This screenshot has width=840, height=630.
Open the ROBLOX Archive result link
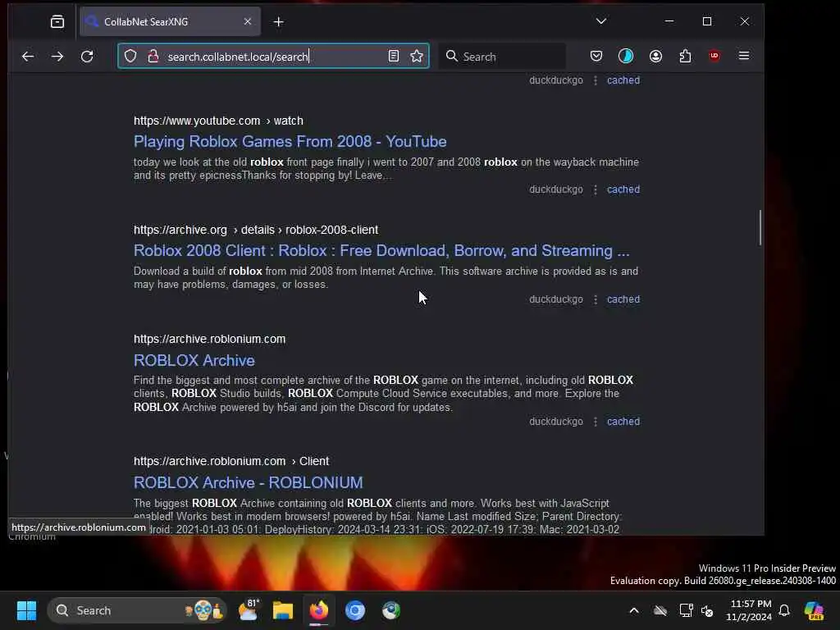194,360
